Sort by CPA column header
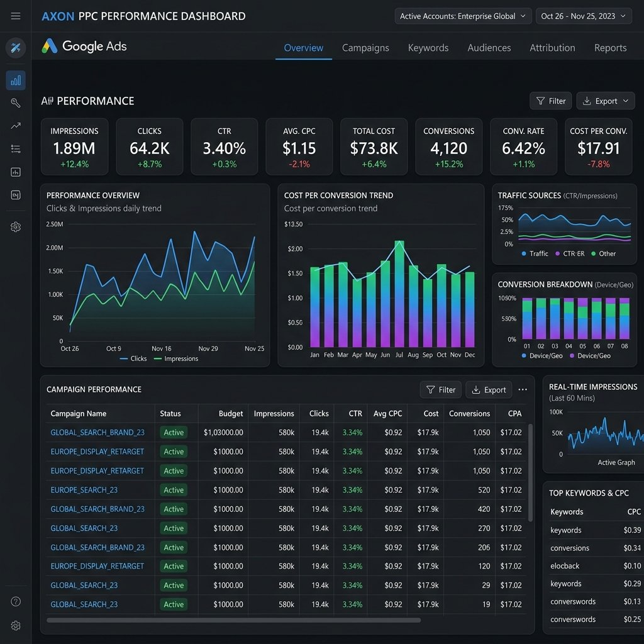Screen dimensions: 644x644 (x=514, y=413)
